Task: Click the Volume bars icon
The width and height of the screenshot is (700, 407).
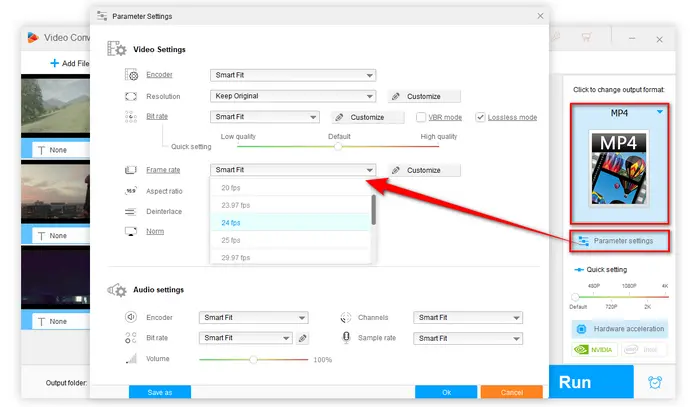Action: (x=131, y=358)
